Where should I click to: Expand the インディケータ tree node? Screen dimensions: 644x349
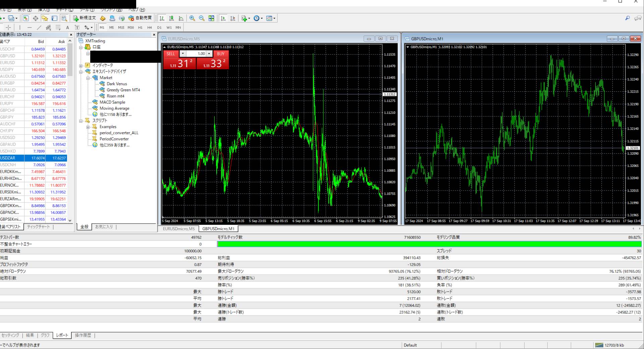tap(81, 65)
